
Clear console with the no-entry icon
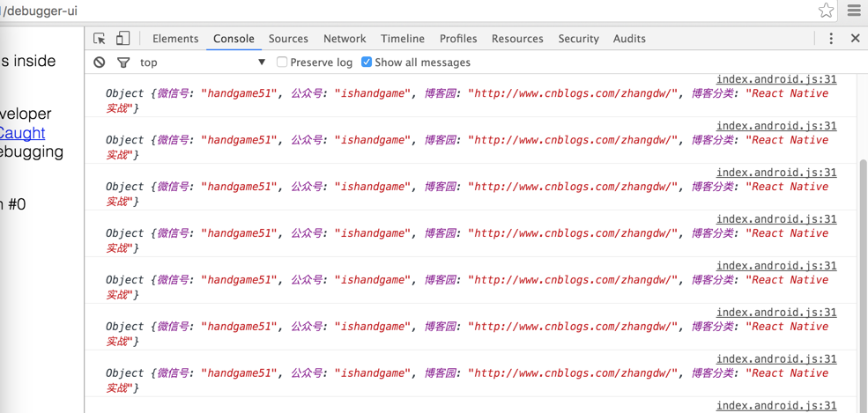(99, 63)
